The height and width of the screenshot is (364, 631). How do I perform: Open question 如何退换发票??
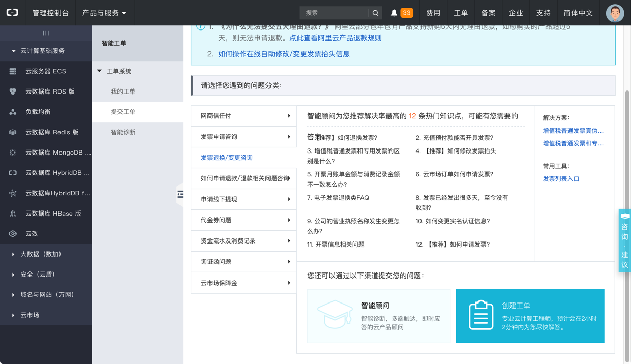tap(348, 138)
